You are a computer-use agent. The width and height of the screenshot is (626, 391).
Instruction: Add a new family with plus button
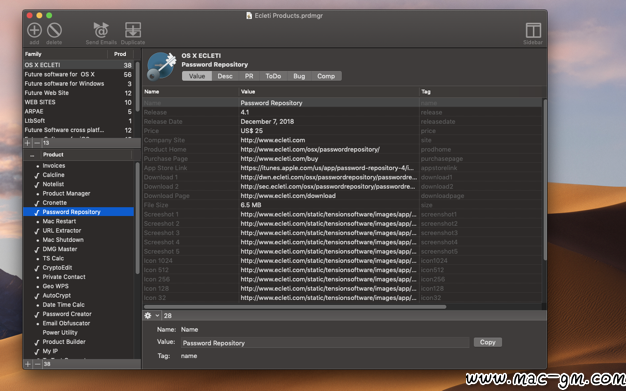28,143
